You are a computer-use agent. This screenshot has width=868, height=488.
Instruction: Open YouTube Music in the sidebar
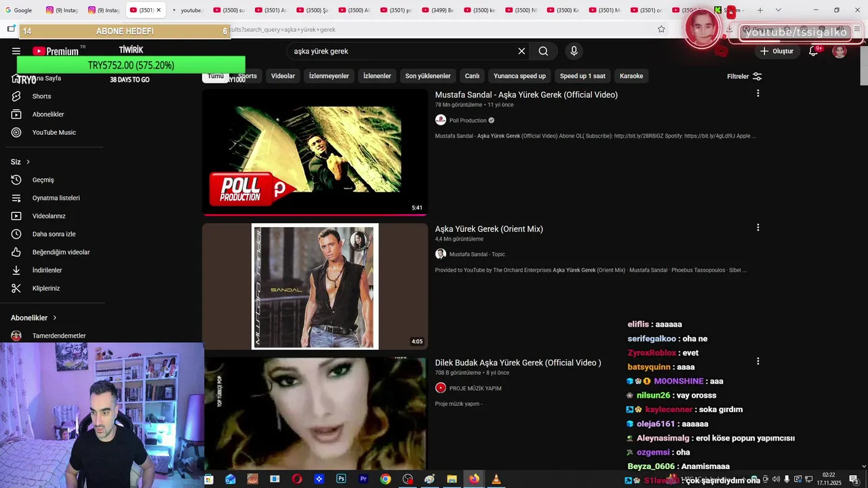[54, 132]
